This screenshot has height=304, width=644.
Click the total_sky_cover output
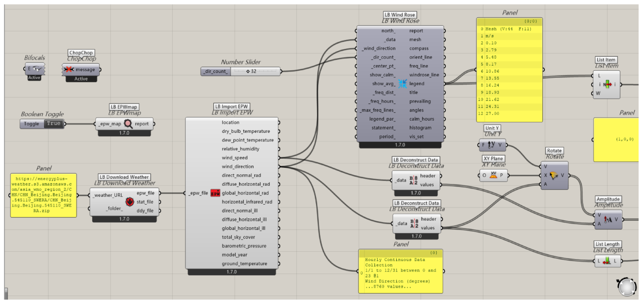pyautogui.click(x=239, y=237)
